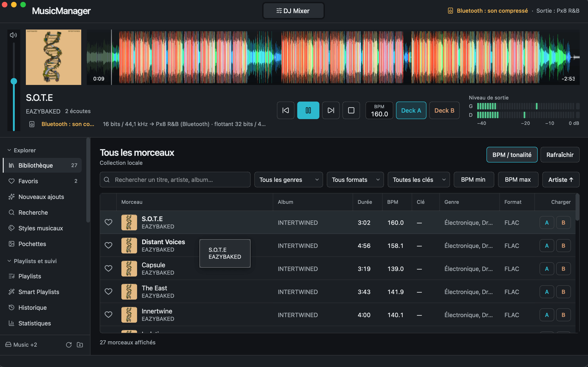Open Statistiques in the sidebar
The image size is (588, 367).
(42, 323)
